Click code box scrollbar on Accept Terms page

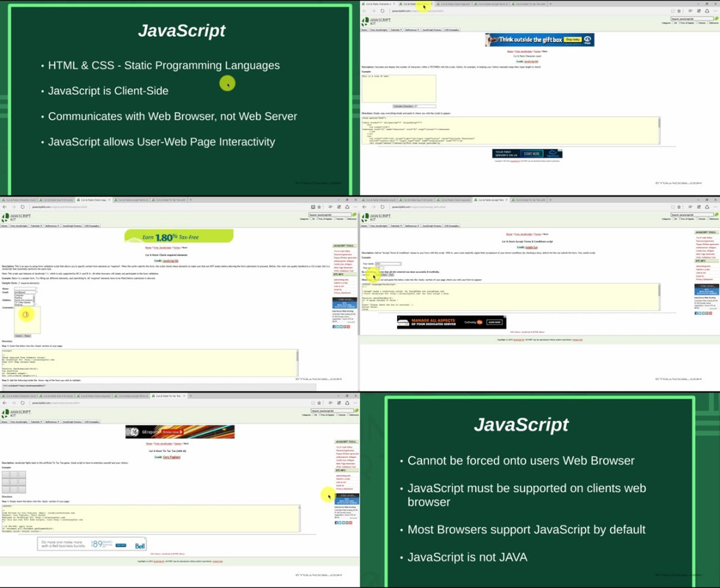[x=660, y=296]
